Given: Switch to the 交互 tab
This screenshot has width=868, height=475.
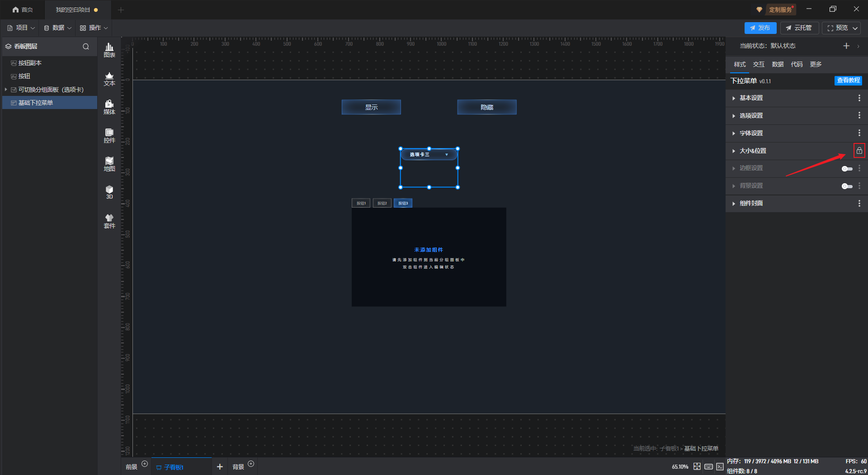Looking at the screenshot, I should point(759,64).
